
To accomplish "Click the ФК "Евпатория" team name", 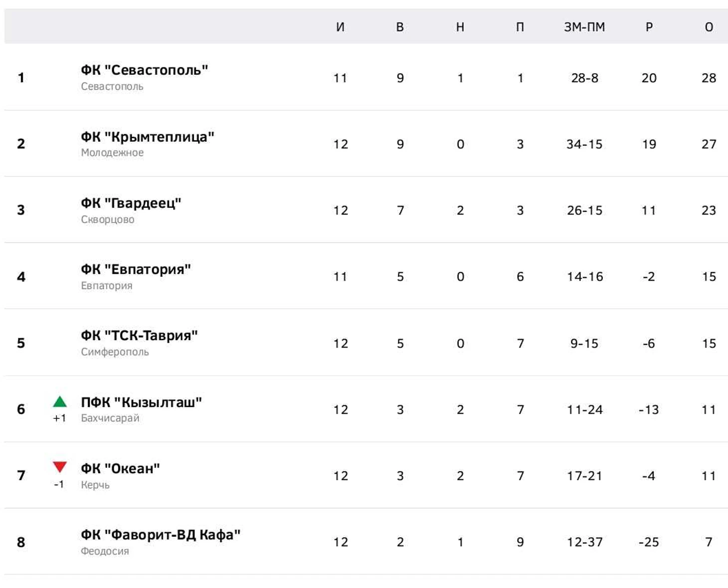I will coord(136,269).
